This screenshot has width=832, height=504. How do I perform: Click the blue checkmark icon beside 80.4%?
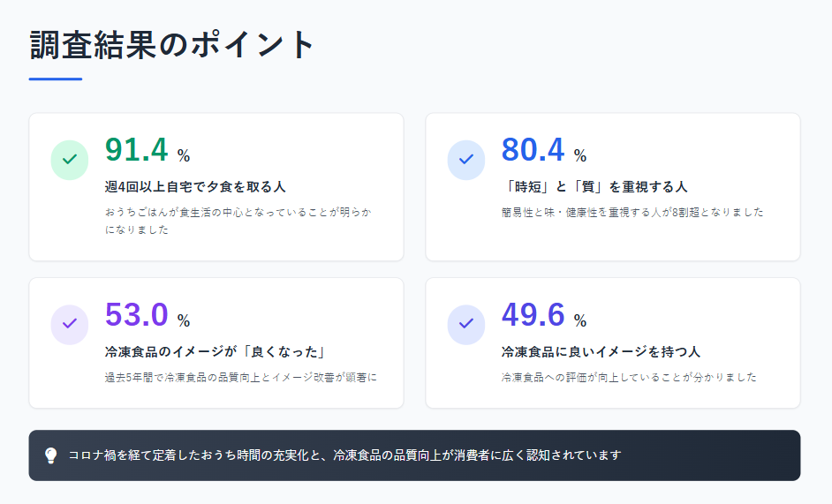(x=466, y=160)
